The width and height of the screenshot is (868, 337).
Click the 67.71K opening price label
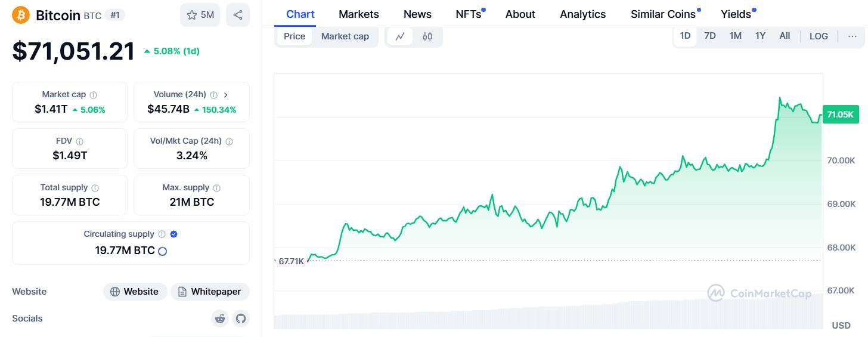point(292,261)
